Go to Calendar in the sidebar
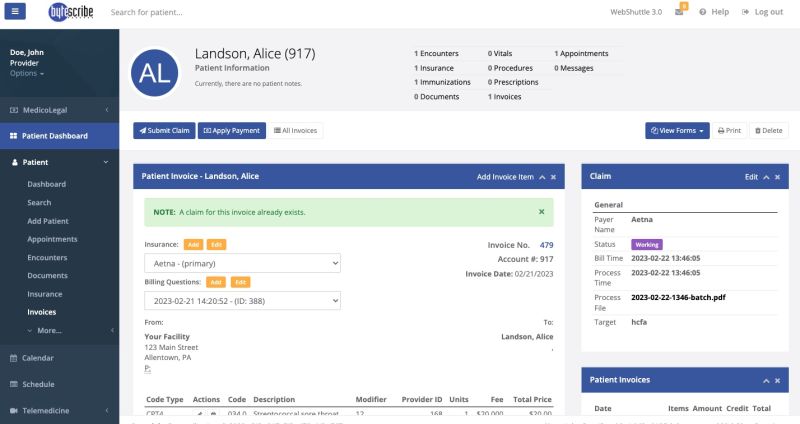Screen dimensions: 800x424 point(38,357)
